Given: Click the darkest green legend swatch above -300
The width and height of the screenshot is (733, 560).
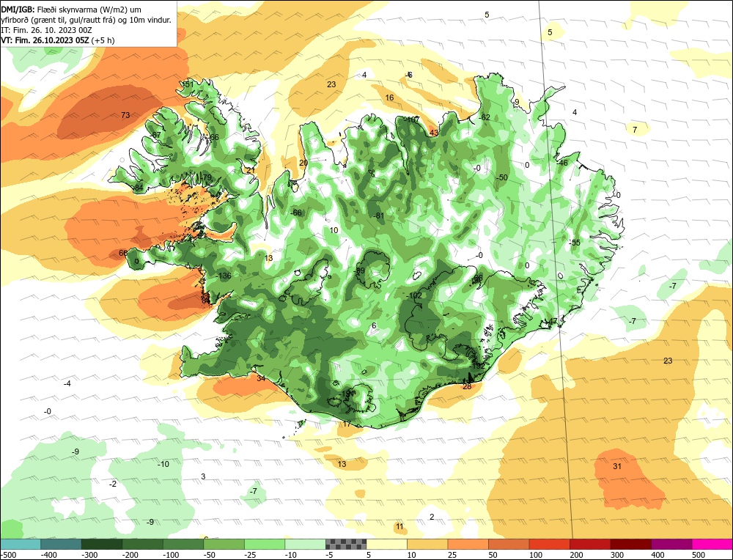Looking at the screenshot, I should tap(101, 544).
